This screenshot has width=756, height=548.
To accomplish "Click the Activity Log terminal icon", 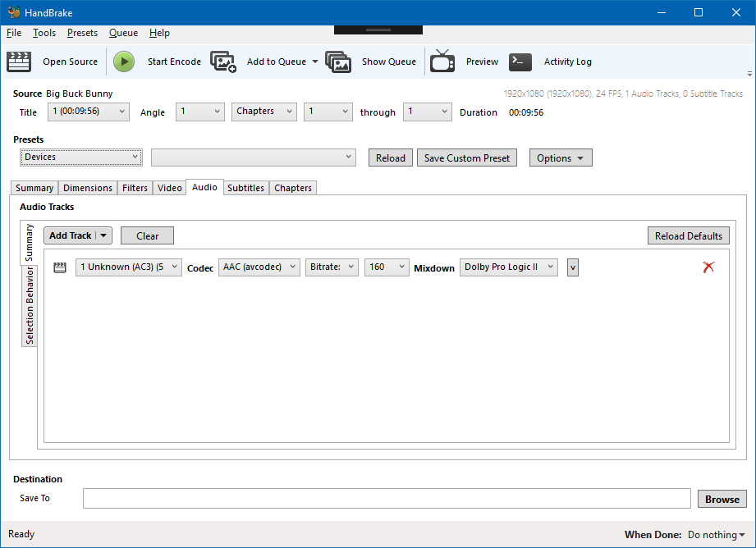I will 520,62.
